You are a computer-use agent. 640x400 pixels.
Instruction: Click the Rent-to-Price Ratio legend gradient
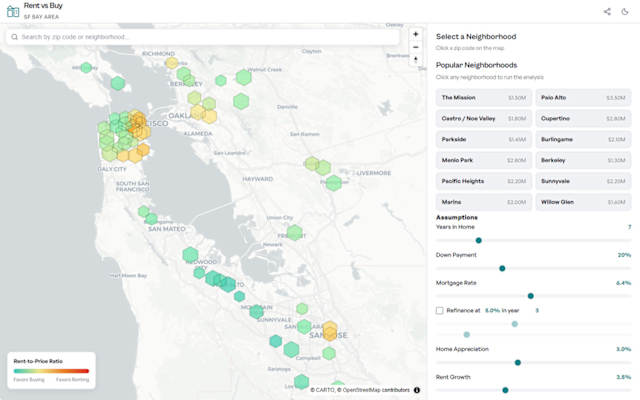[51, 371]
